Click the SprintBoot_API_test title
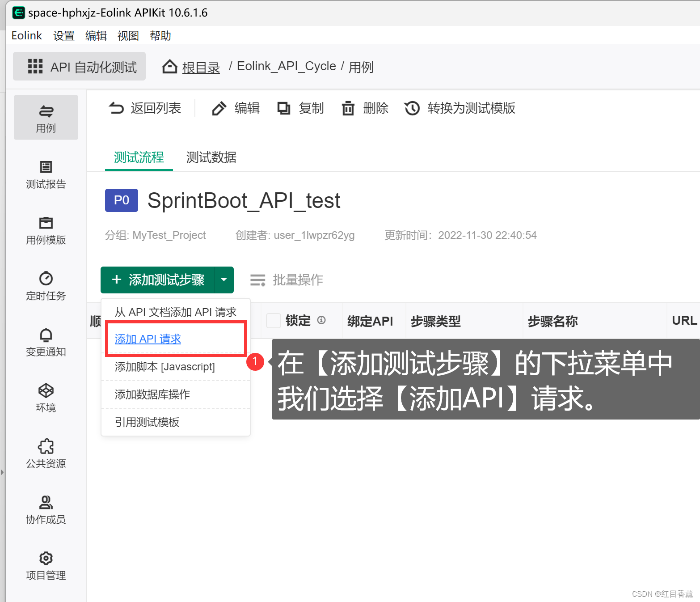The image size is (700, 602). click(244, 201)
